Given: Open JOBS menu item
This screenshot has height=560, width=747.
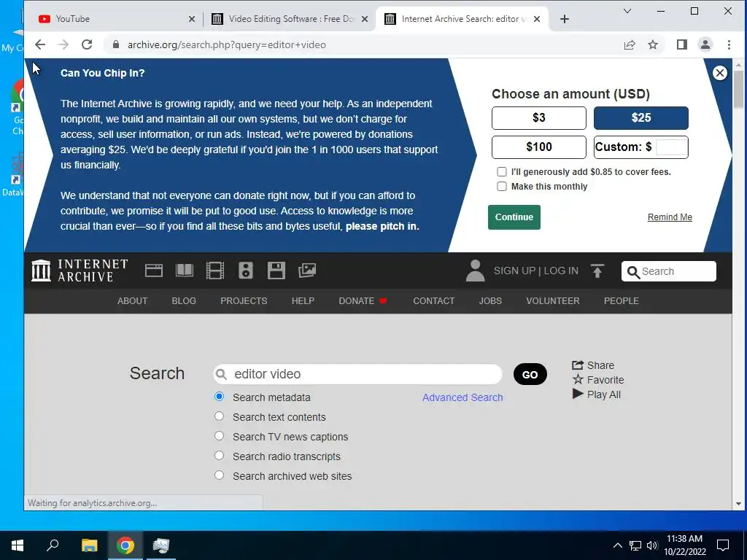Looking at the screenshot, I should [x=490, y=301].
